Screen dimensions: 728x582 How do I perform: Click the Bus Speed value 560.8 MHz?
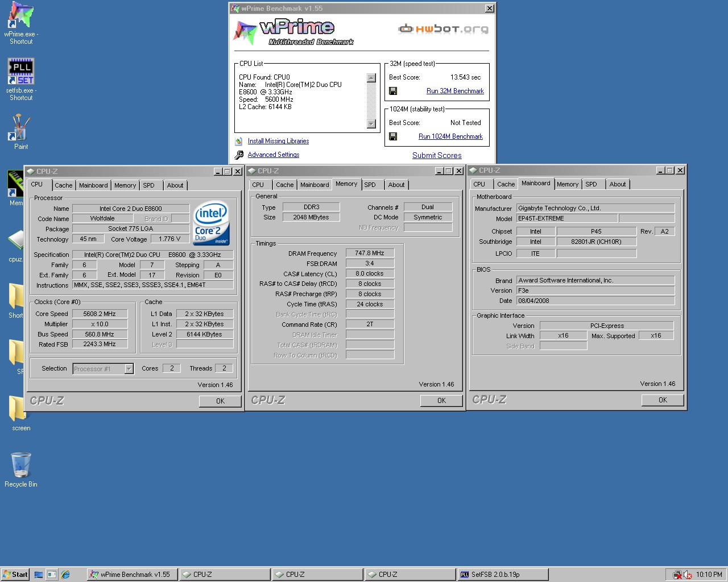coord(100,334)
